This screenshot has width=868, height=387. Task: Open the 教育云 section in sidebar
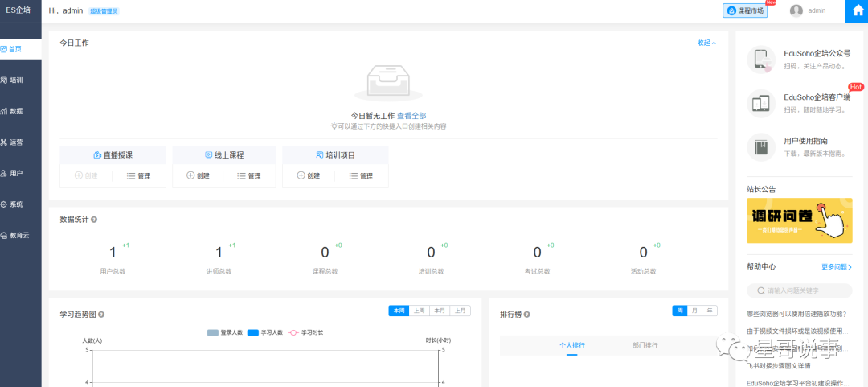[x=20, y=235]
